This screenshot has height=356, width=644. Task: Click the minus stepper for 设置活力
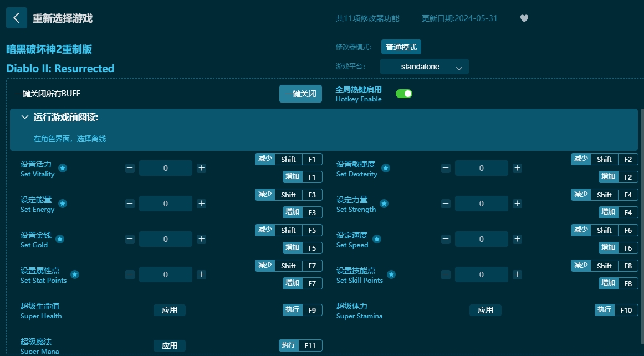click(130, 168)
